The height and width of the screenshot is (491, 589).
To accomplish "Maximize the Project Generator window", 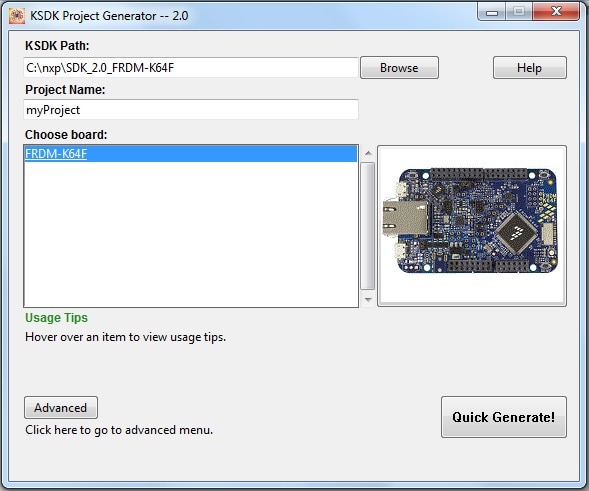I will click(519, 12).
